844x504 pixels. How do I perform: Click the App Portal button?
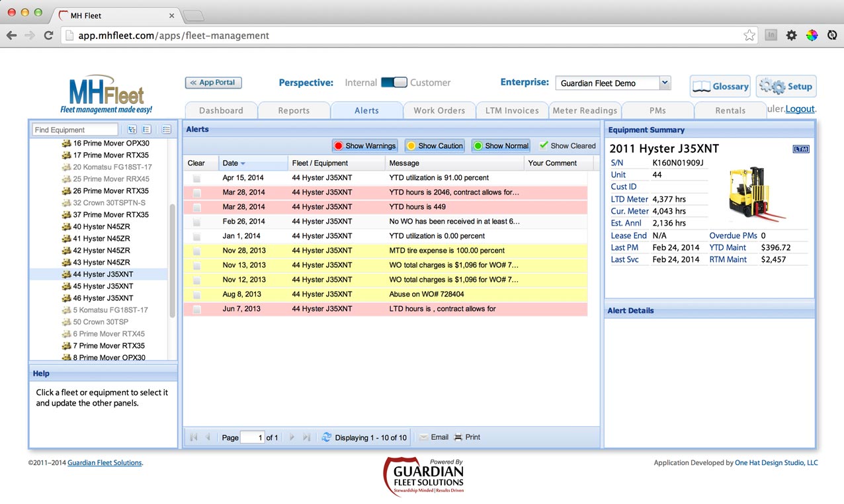pos(213,83)
